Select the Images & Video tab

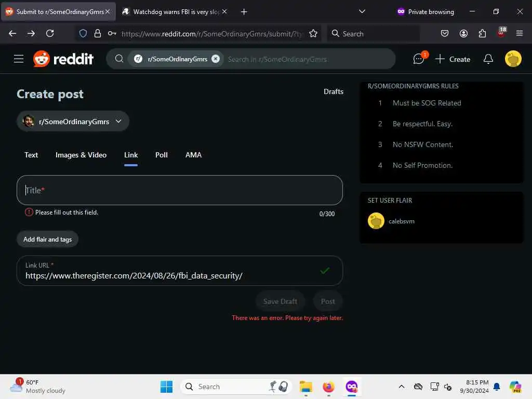pos(81,155)
